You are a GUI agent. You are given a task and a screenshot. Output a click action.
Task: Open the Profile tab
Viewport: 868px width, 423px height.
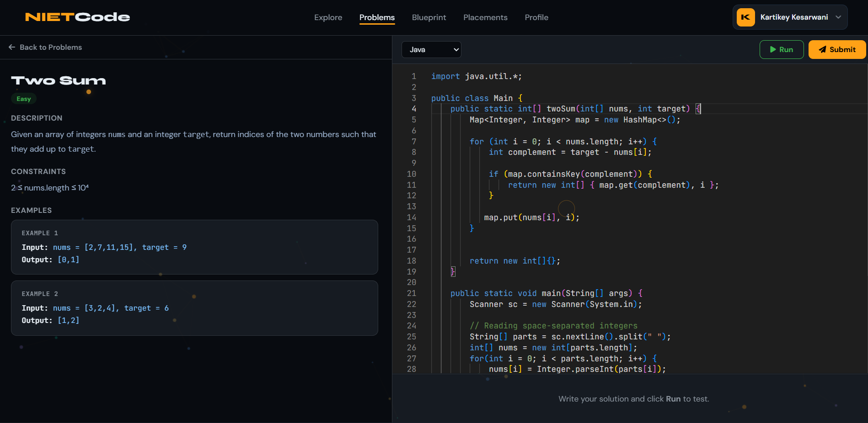[536, 17]
